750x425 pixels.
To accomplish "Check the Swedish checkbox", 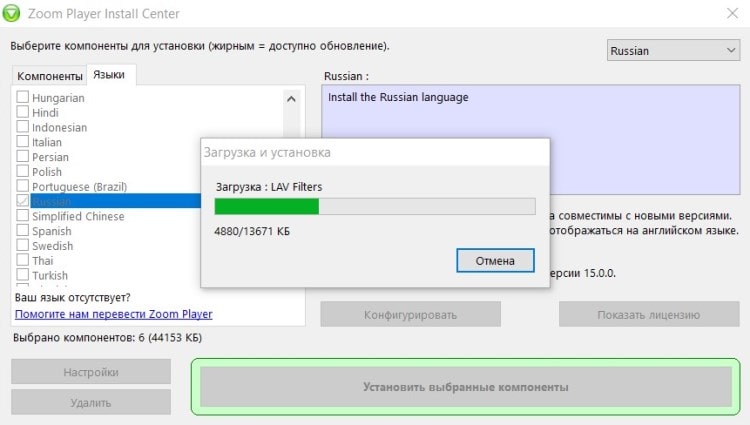I will pyautogui.click(x=22, y=245).
